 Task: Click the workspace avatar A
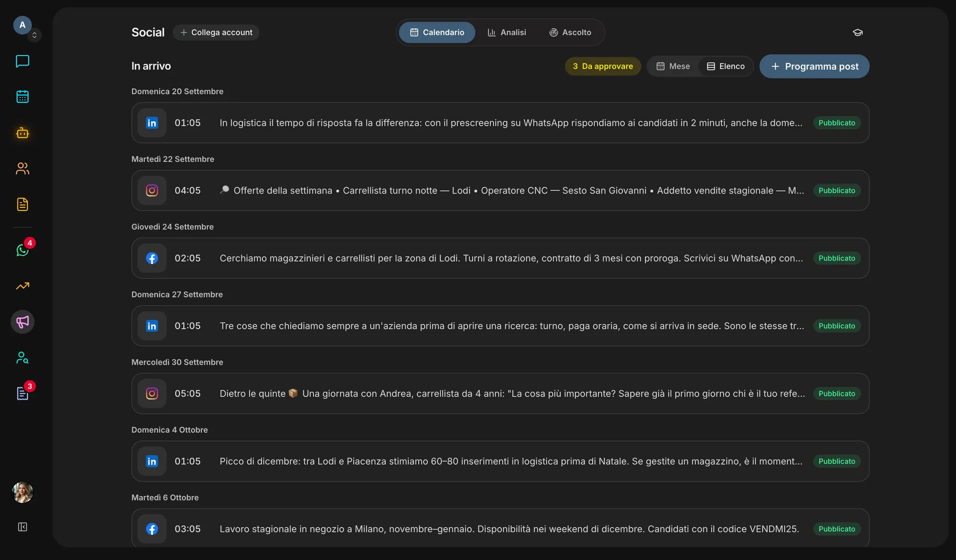pos(22,25)
